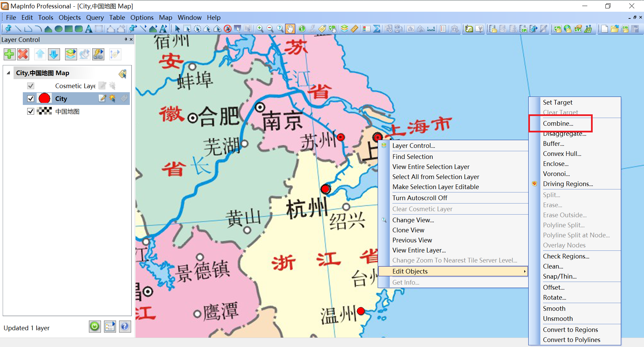Select the Polygon drawing tool

click(48, 28)
